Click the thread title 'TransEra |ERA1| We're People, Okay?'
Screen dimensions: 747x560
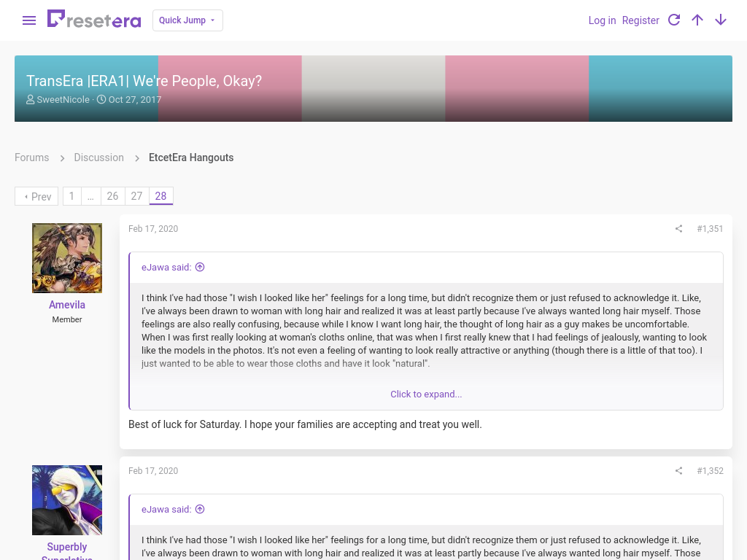pyautogui.click(x=144, y=81)
